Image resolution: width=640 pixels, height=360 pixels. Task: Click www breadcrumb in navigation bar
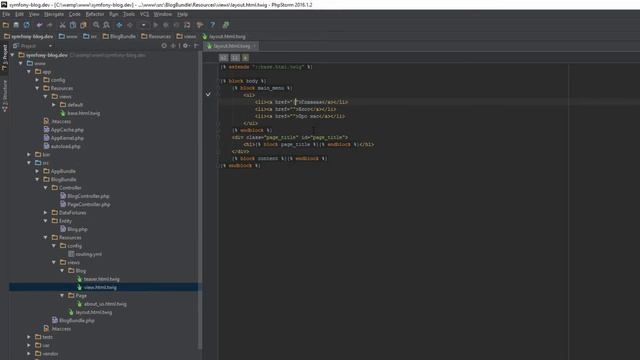[68, 36]
